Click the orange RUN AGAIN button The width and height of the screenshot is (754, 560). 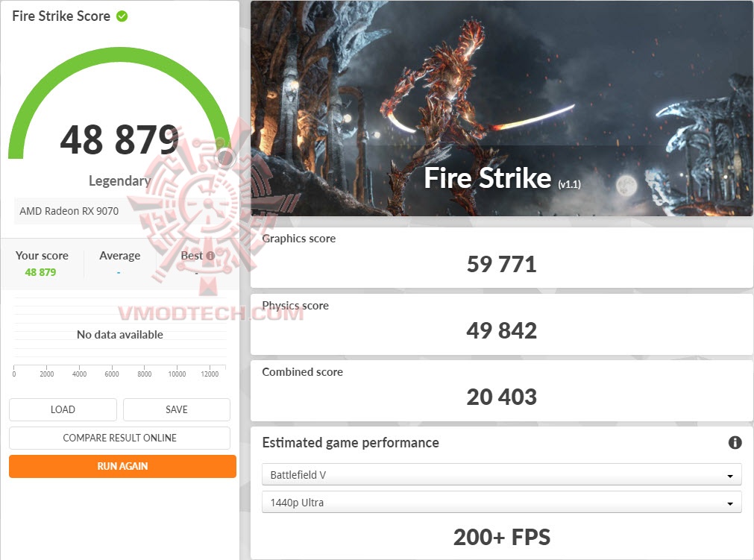pyautogui.click(x=122, y=466)
